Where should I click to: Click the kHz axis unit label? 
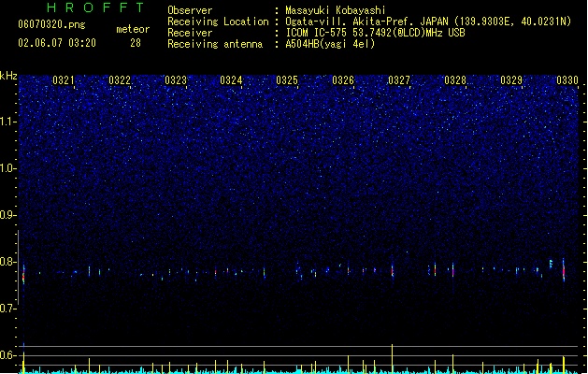[x=8, y=76]
